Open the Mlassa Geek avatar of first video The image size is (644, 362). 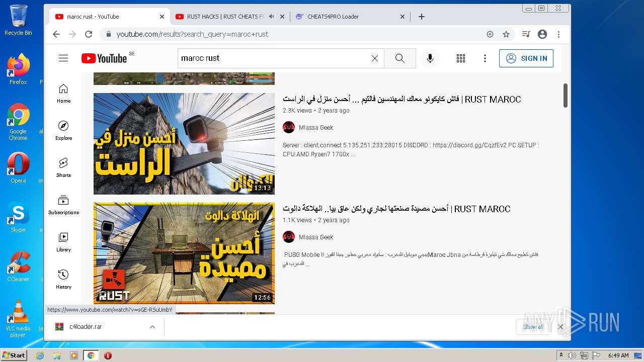[289, 127]
